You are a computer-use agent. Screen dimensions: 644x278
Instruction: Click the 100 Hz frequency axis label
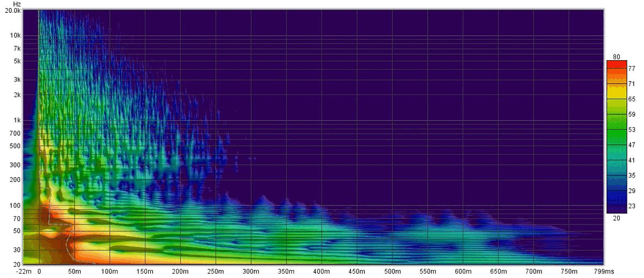point(14,206)
